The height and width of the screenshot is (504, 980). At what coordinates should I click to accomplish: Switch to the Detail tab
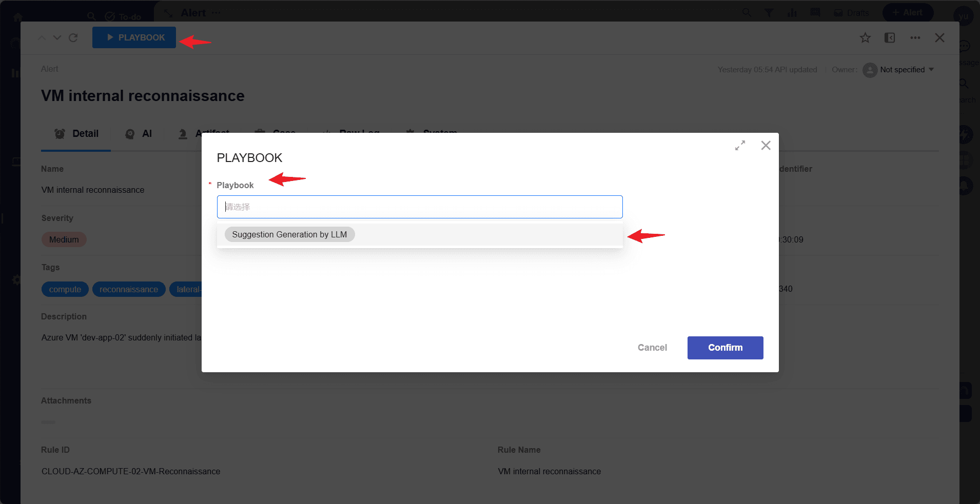76,134
